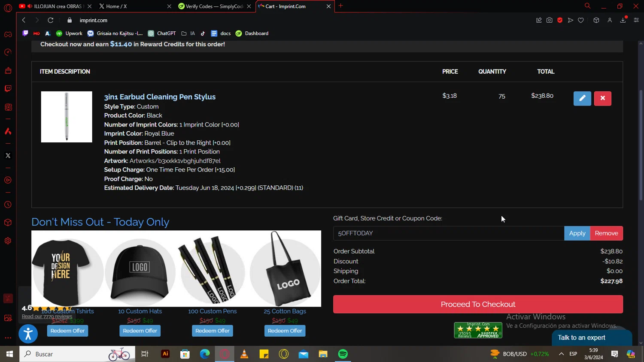
Task: Open browsing History clock icon in sidebar
Action: 8,205
